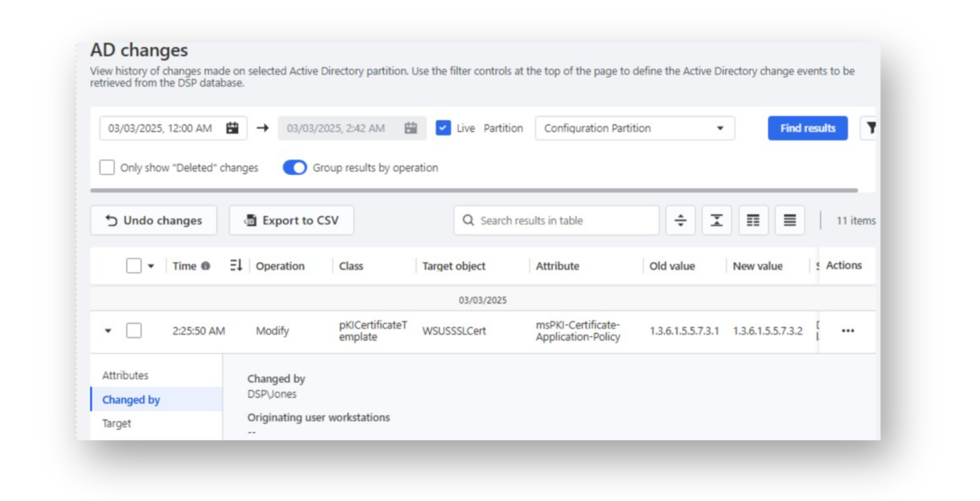This screenshot has width=980, height=501.
Task: Click the Time column sort icon
Action: 236,266
